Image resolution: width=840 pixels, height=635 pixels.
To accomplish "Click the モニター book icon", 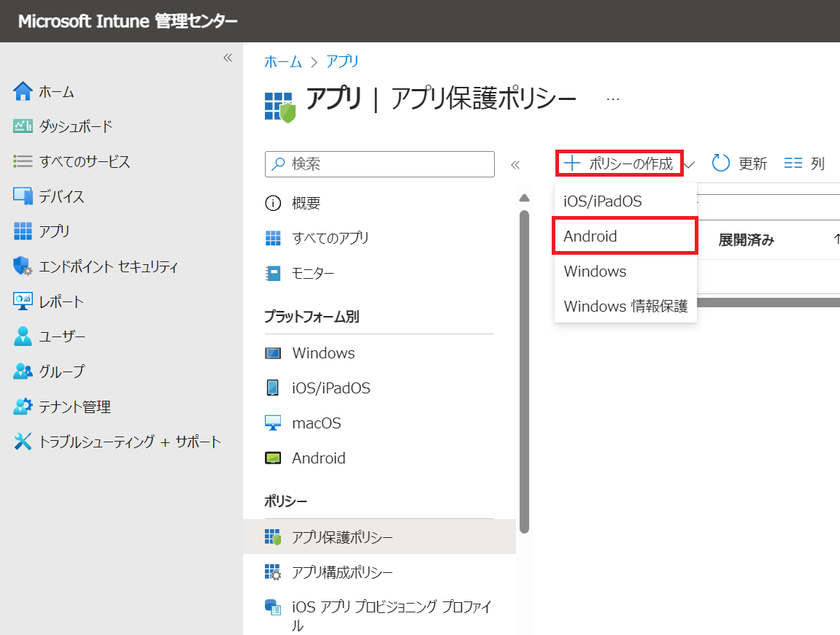I will 273,273.
